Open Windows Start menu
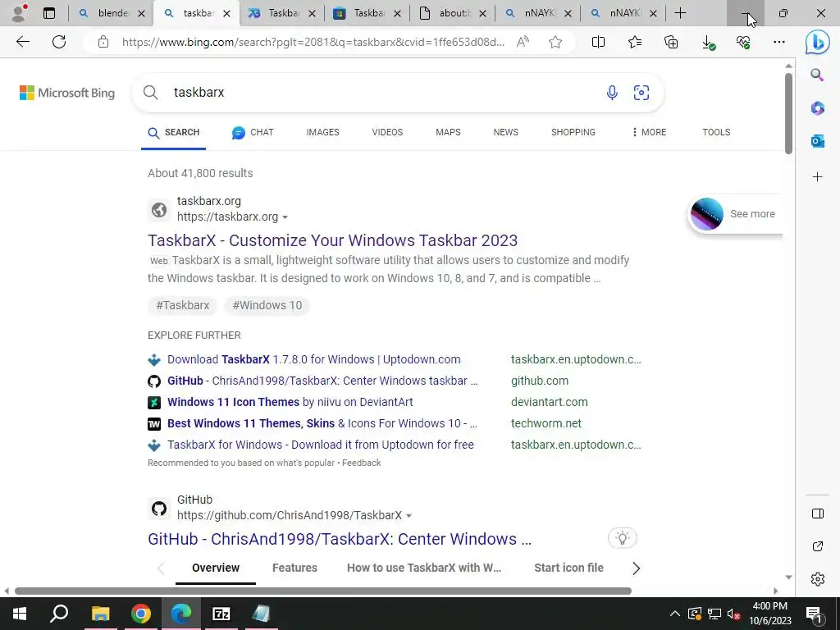The height and width of the screenshot is (630, 840). coord(20,614)
